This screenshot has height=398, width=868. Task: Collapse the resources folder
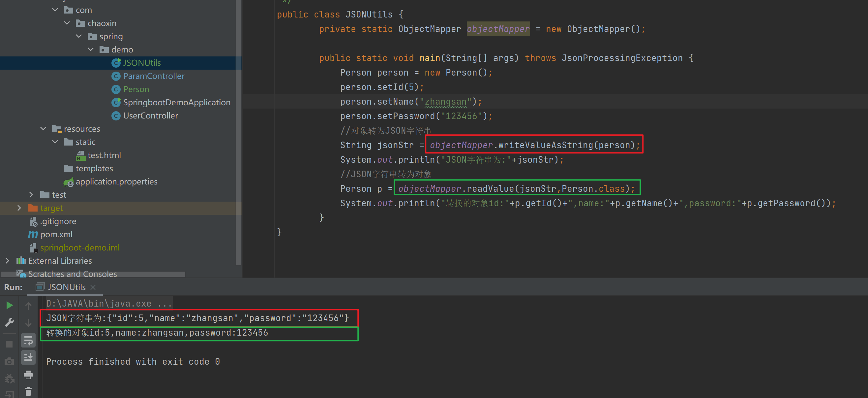[x=43, y=129]
